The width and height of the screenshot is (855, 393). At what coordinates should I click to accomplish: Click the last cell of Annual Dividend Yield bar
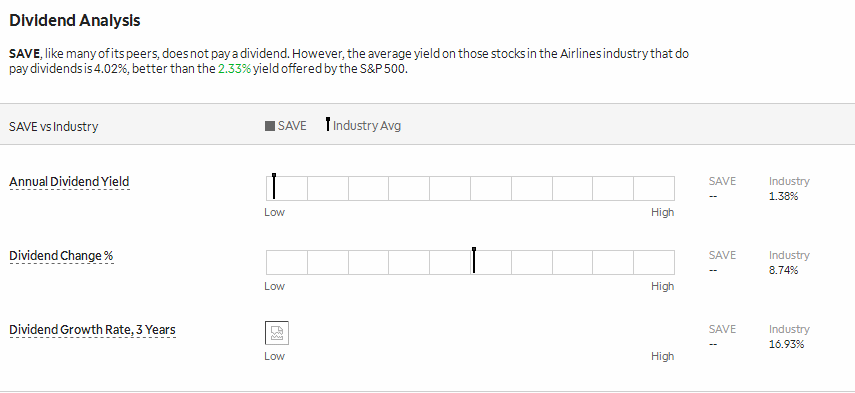point(654,188)
